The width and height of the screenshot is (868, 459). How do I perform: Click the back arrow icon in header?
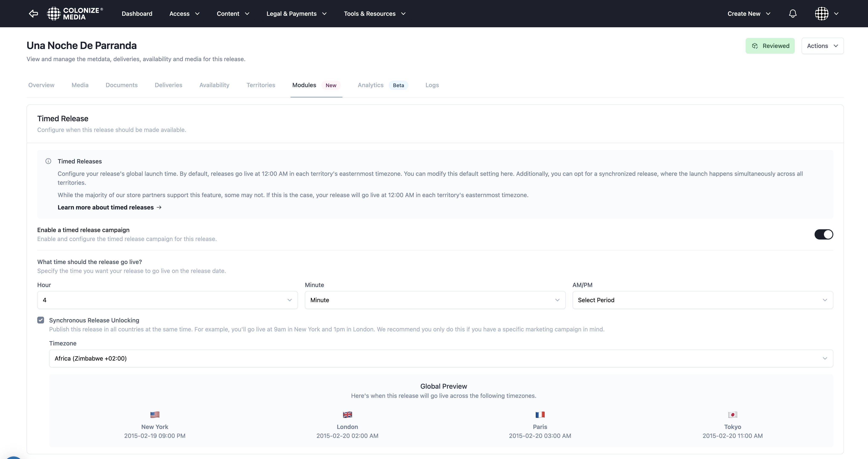pos(33,13)
